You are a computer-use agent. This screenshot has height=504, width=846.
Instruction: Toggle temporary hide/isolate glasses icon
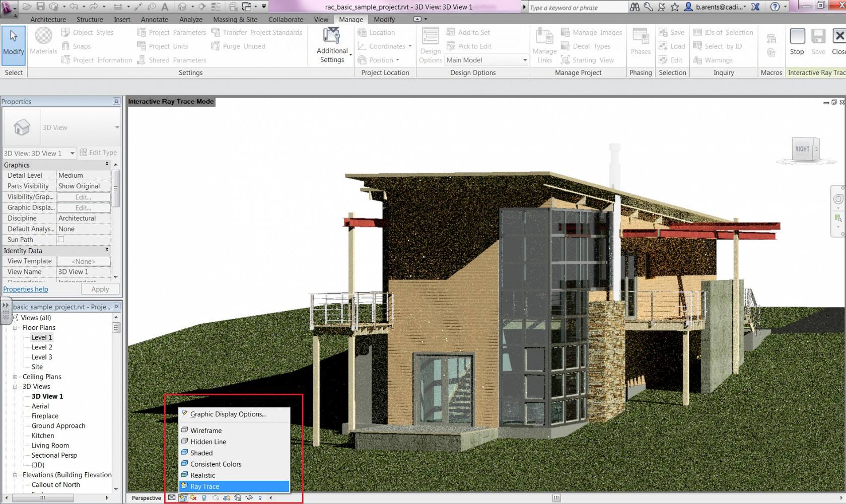(x=249, y=498)
